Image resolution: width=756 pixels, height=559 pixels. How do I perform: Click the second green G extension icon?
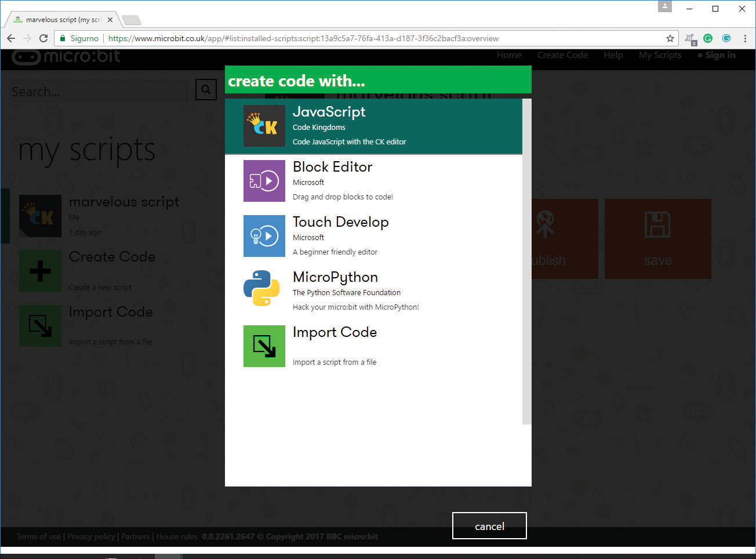pos(726,38)
